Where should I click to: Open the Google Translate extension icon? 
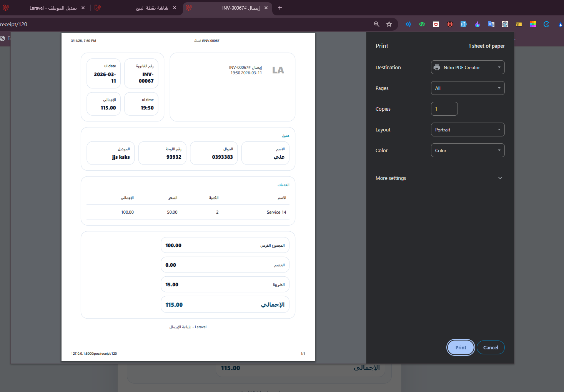(x=491, y=24)
